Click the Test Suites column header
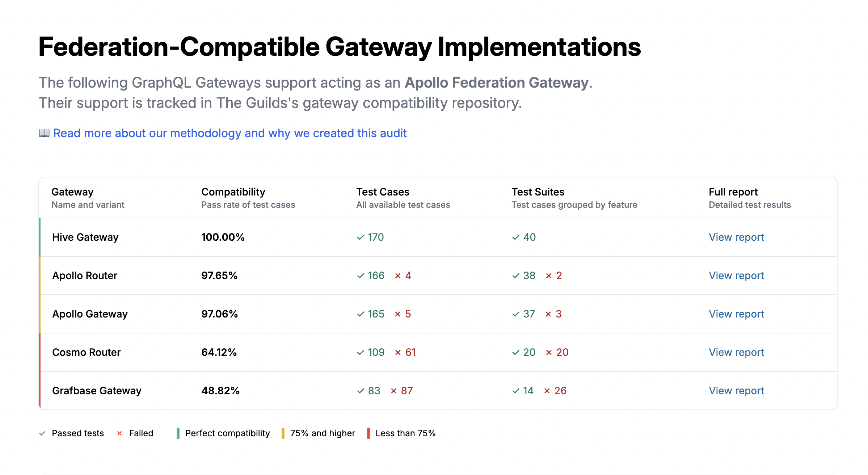 [x=538, y=192]
